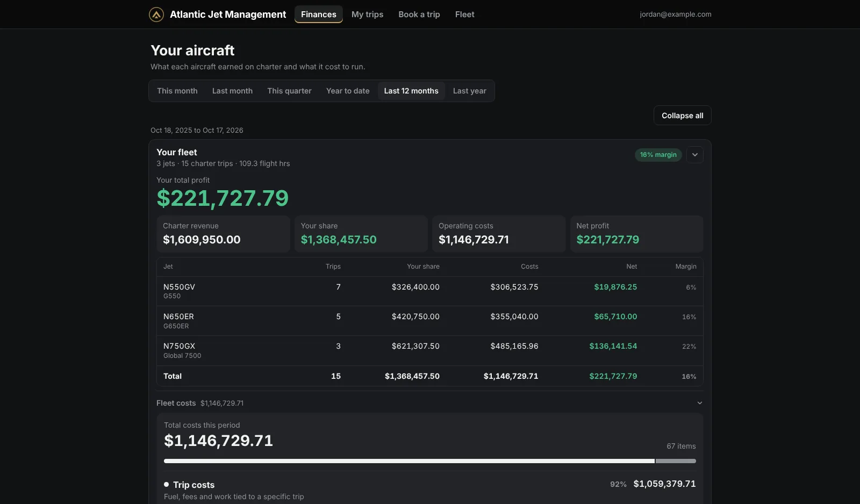Collapse the Your fleet card chevron

[695, 155]
